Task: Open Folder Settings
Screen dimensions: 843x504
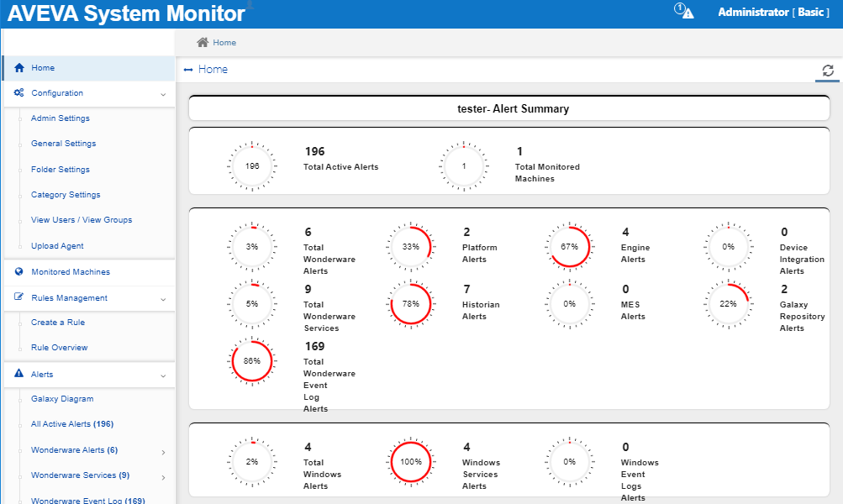Action: [61, 169]
